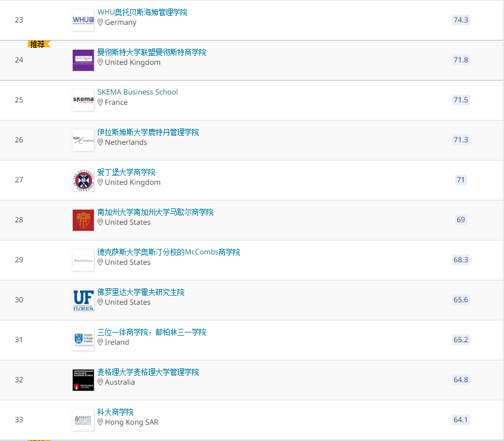Click the score 71.3
Image resolution: width=504 pixels, height=441 pixels.
[x=460, y=140]
